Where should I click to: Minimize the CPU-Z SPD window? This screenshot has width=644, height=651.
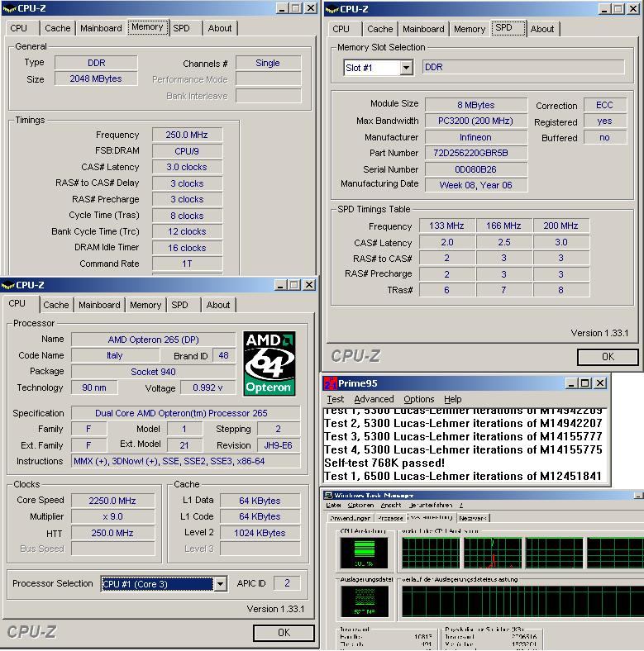click(604, 9)
